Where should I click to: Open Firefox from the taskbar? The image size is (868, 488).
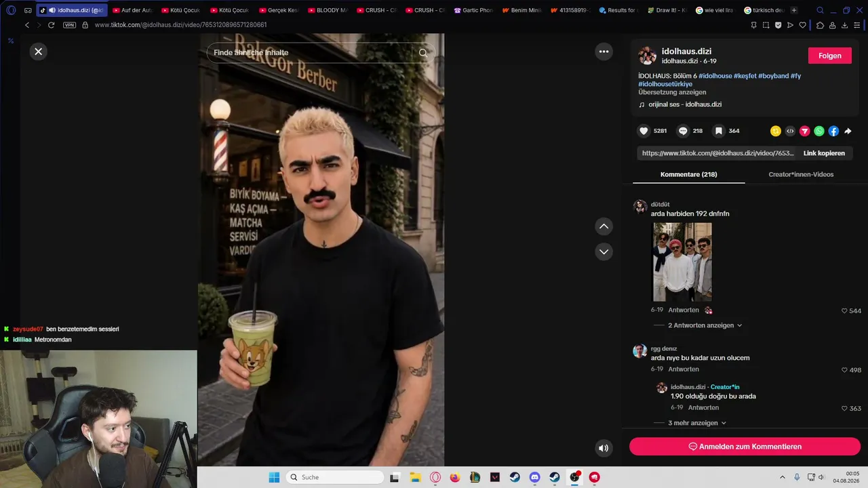coord(455,477)
